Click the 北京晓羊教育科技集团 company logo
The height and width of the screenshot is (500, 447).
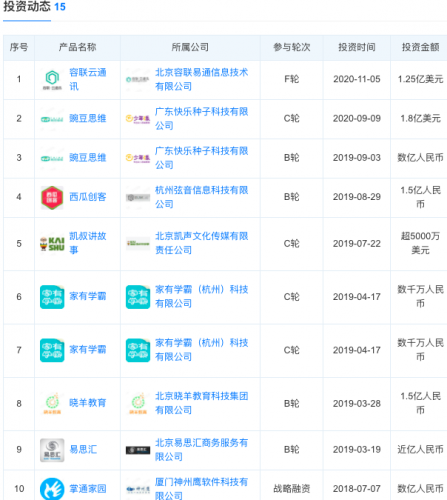click(x=138, y=403)
